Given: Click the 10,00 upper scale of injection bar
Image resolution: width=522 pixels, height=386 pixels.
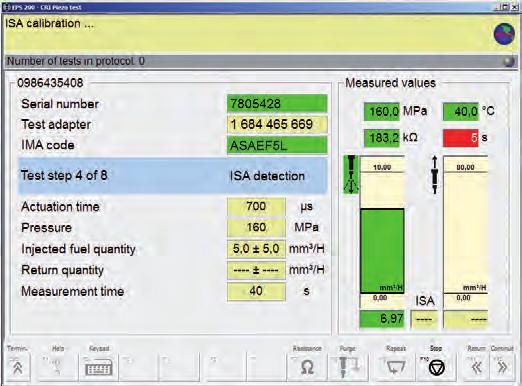Looking at the screenshot, I should [x=382, y=167].
